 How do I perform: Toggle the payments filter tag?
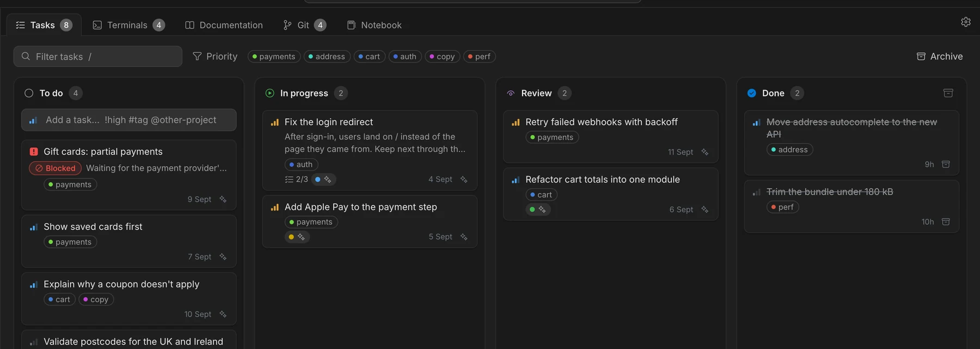(x=274, y=57)
